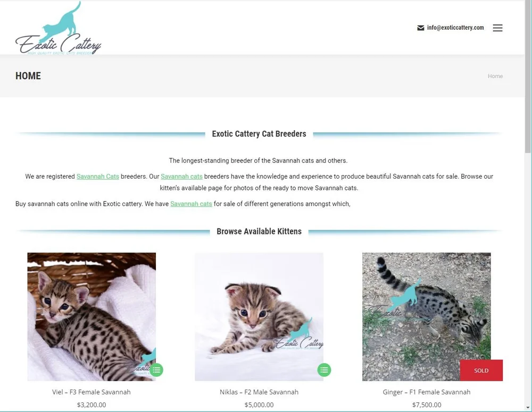Click the envelope mail icon
532x412 pixels.
click(420, 28)
